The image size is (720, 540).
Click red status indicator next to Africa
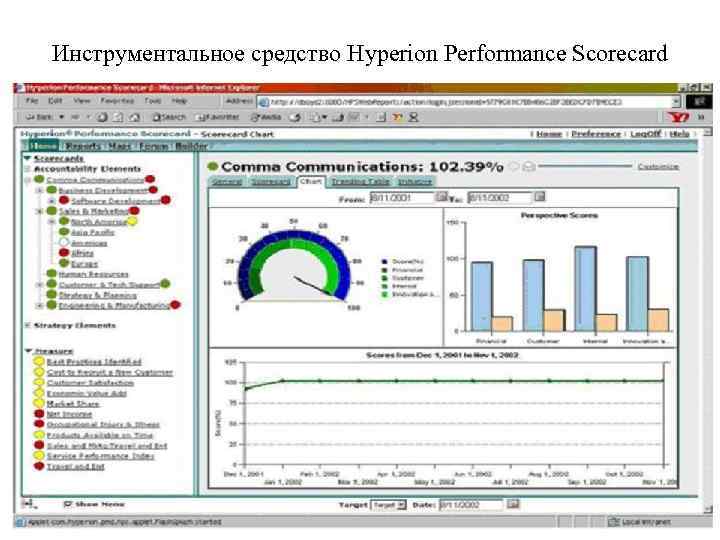64,253
